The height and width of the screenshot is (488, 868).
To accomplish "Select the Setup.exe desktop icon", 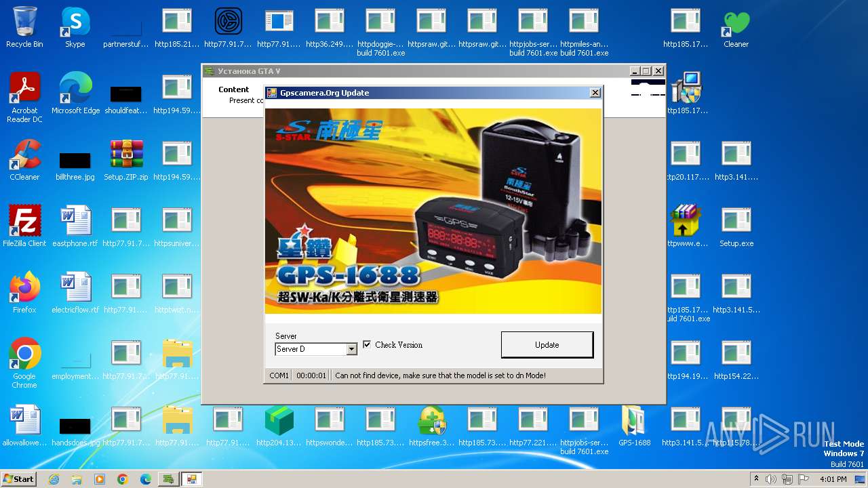I will (736, 226).
